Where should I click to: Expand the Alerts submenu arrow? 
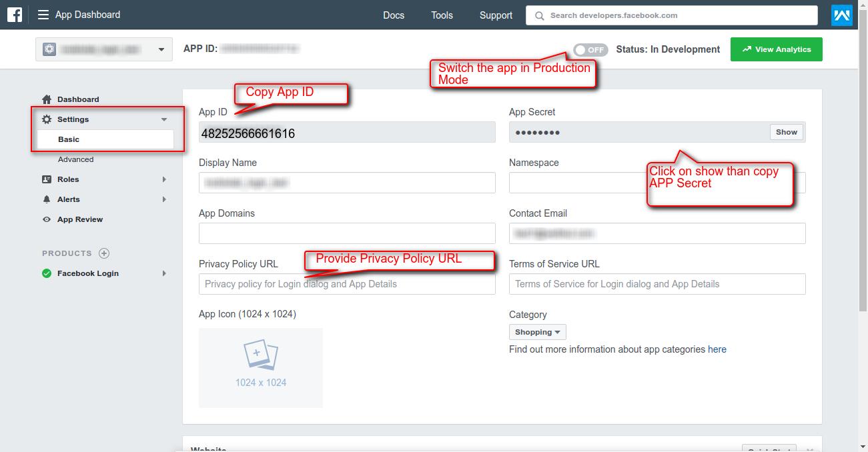click(x=164, y=199)
